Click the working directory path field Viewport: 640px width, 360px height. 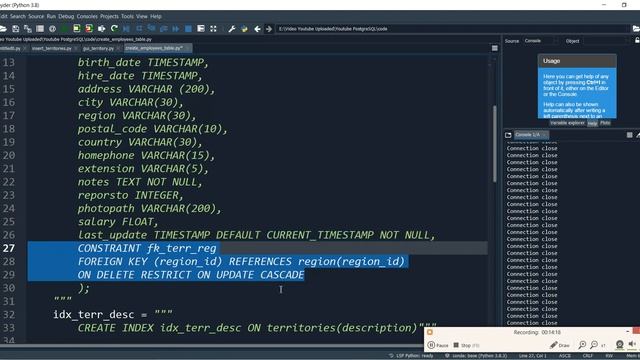pos(452,29)
